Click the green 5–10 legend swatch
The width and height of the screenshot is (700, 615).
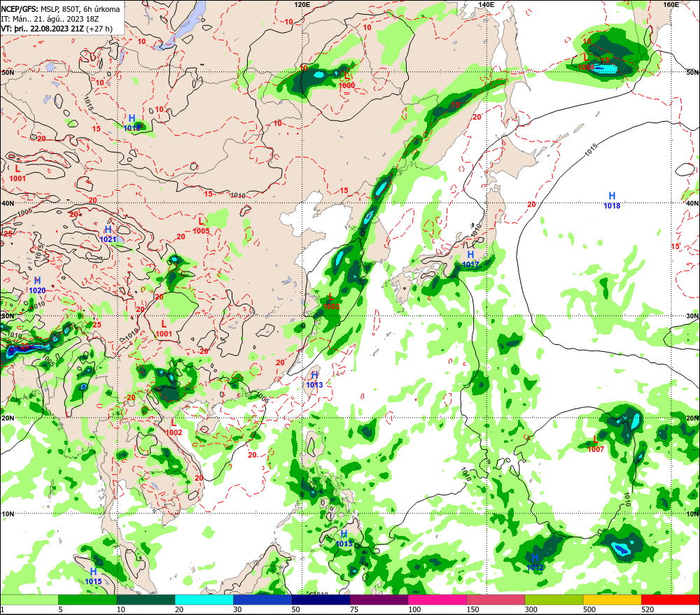87,600
